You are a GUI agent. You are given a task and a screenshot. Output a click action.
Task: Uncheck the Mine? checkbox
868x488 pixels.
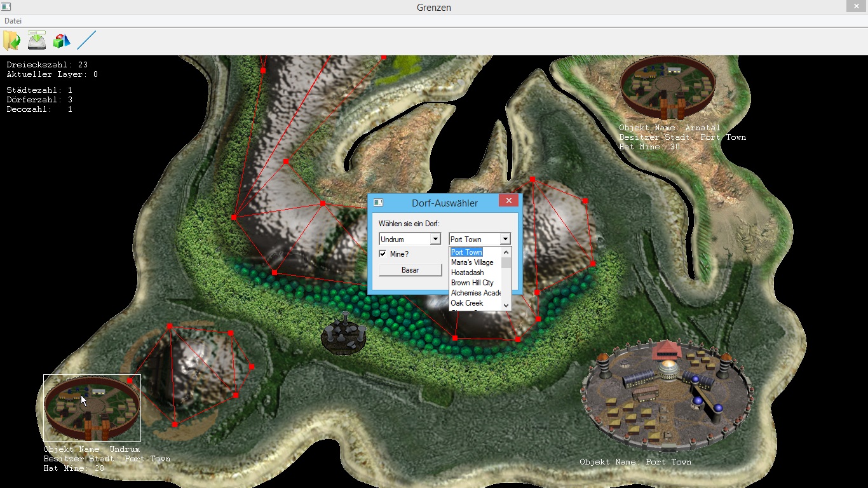click(383, 254)
